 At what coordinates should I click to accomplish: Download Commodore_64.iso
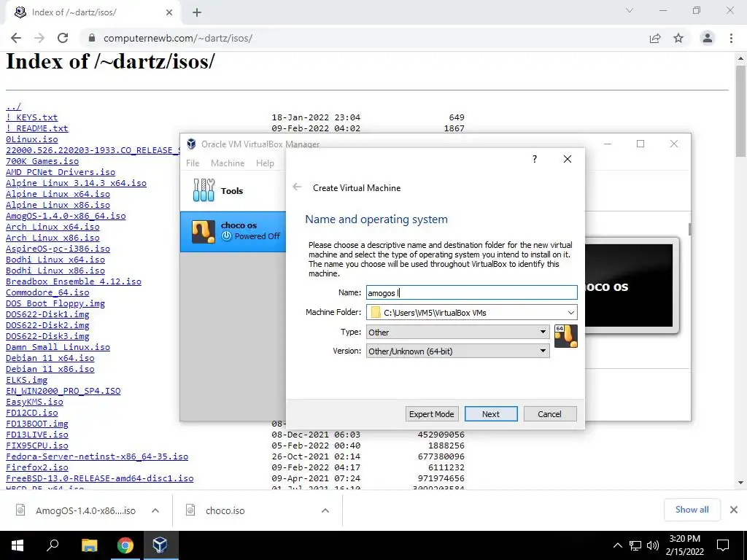(47, 292)
